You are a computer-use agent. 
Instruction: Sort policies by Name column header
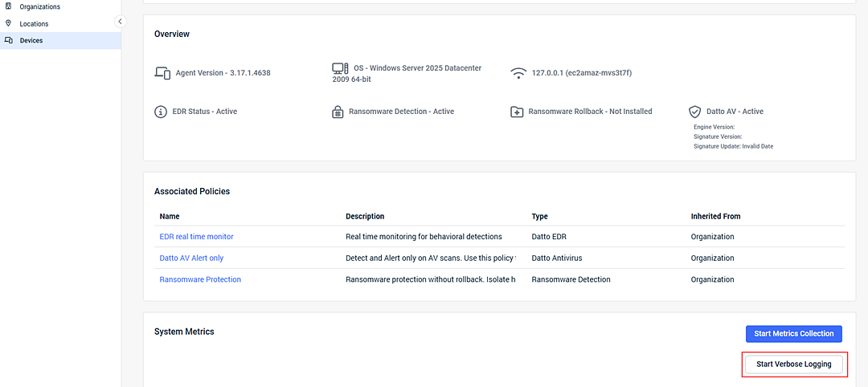pos(170,216)
